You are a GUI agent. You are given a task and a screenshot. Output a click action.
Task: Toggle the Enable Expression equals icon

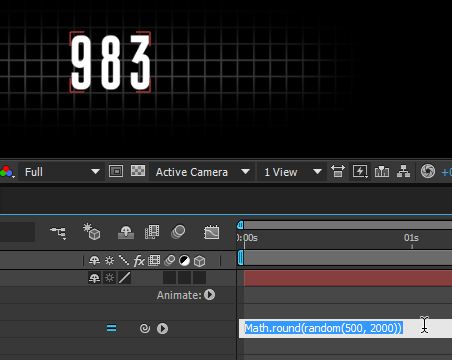[112, 328]
